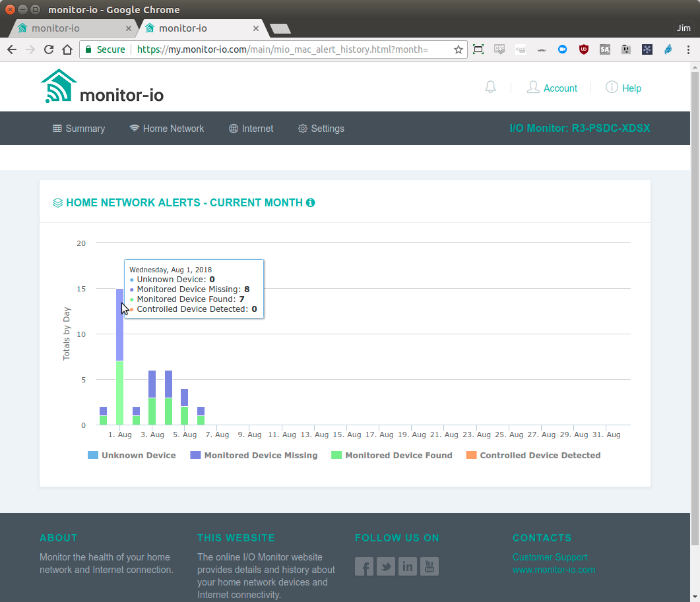
Task: Open the YouTube follow icon
Action: pos(429,566)
